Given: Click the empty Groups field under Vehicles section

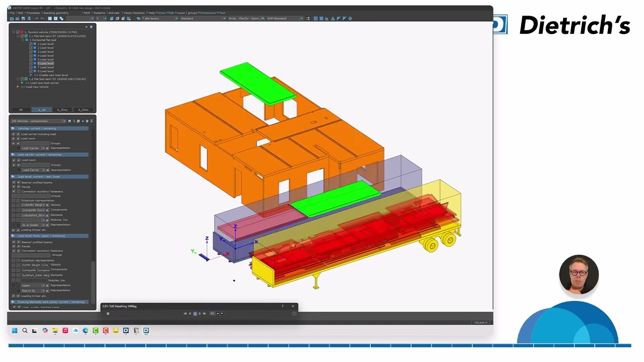Looking at the screenshot, I should point(35,143).
